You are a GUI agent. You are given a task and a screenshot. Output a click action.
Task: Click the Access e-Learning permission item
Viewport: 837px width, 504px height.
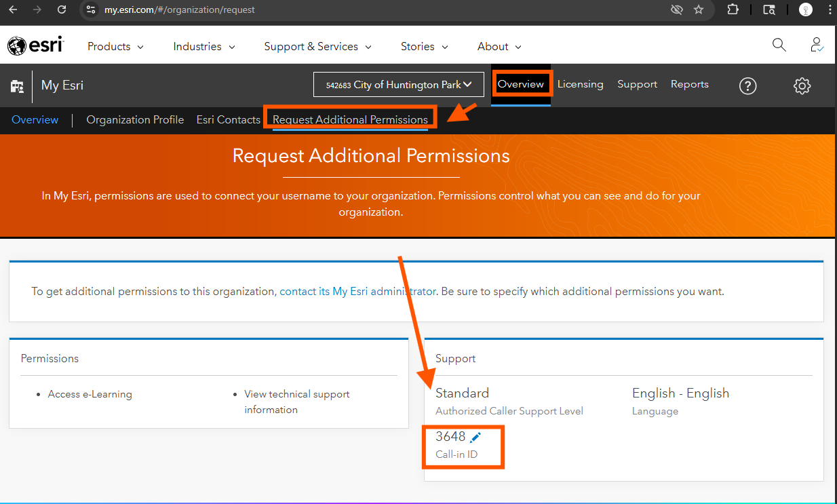[90, 394]
